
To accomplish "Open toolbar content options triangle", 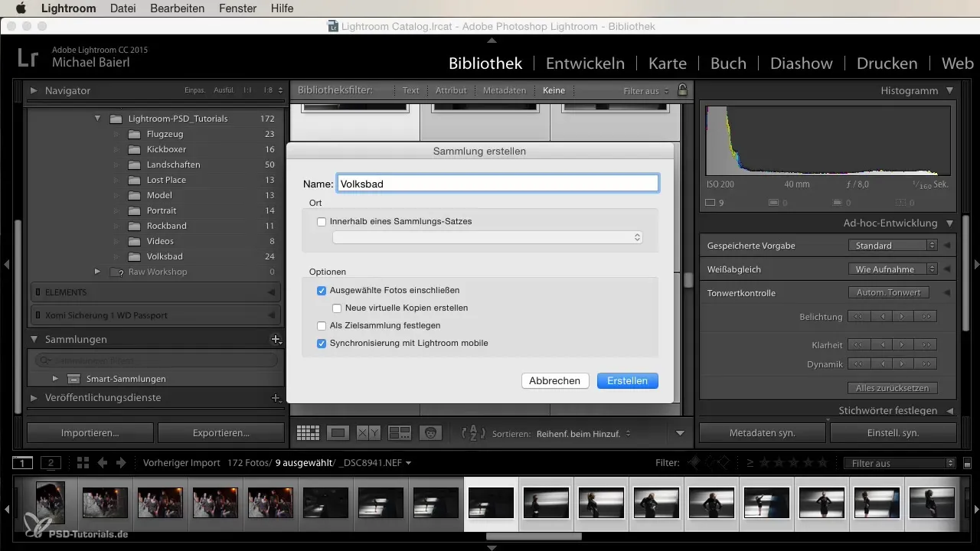I will pyautogui.click(x=680, y=433).
